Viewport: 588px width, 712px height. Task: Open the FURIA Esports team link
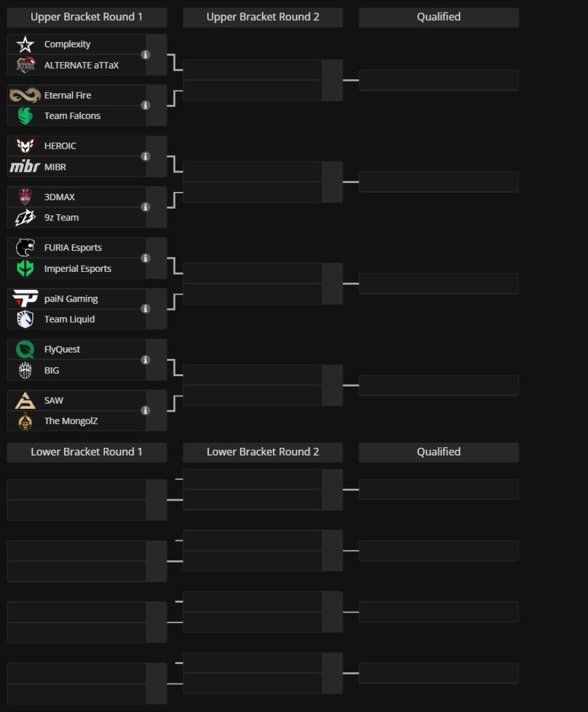pos(73,248)
